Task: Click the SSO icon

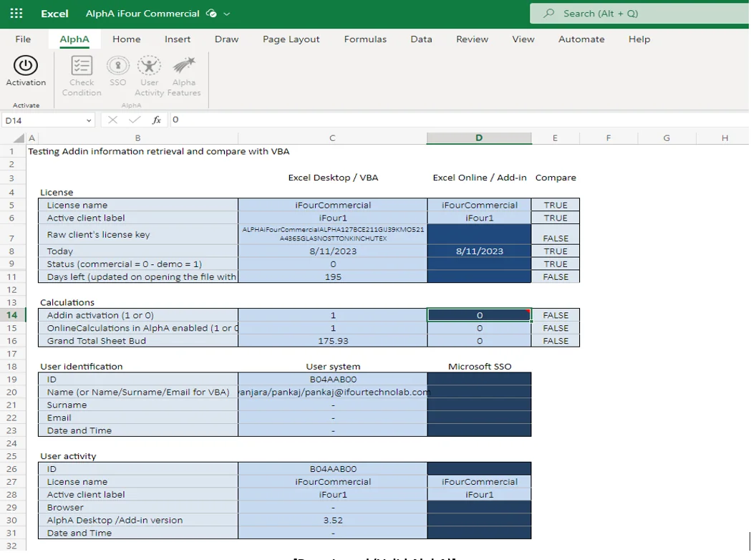Action: (118, 66)
